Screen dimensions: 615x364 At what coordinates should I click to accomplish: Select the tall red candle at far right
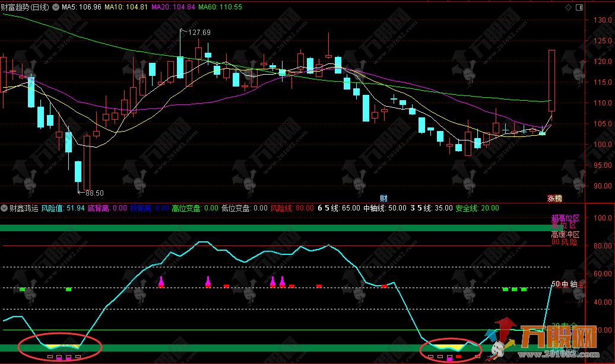point(551,80)
